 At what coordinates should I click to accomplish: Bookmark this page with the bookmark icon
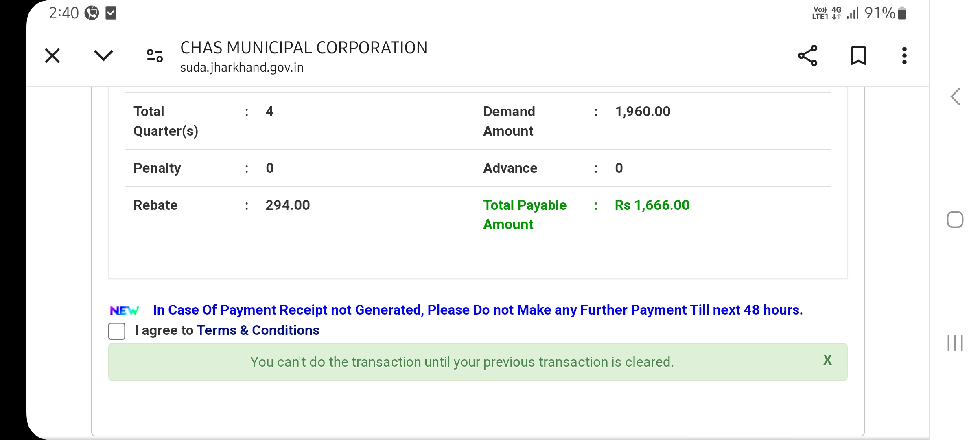858,55
